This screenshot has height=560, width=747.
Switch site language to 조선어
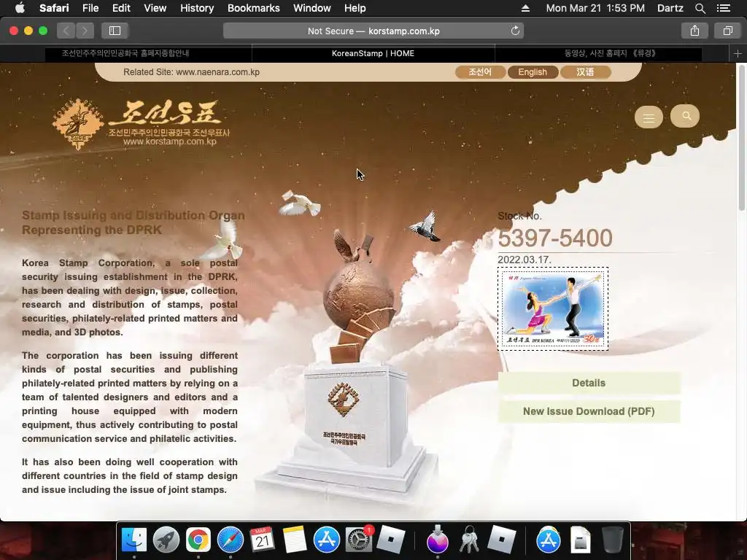pos(480,72)
